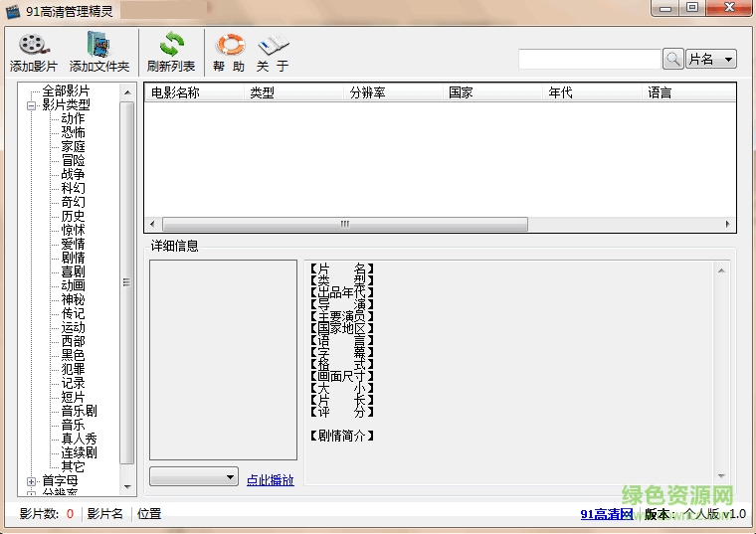Screen dimensions: 756x534
Task: Click the search text input field
Action: click(x=589, y=60)
